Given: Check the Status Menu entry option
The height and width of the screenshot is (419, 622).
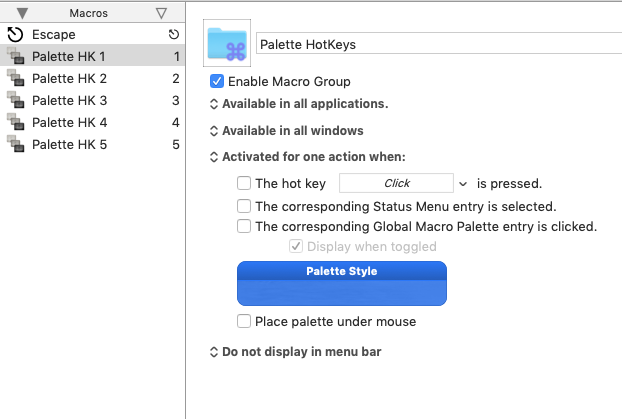Looking at the screenshot, I should pos(244,206).
